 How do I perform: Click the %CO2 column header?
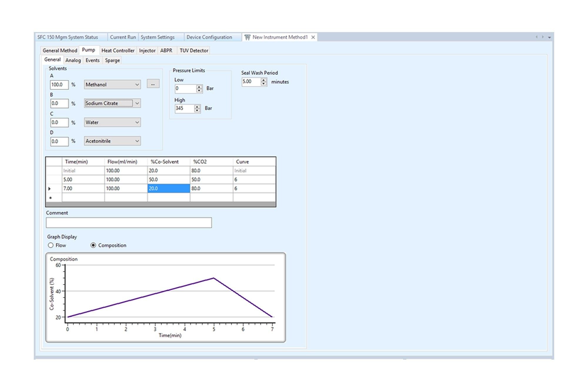pyautogui.click(x=212, y=162)
